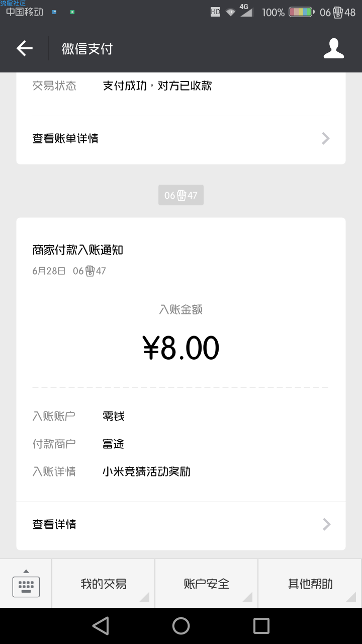This screenshot has height=644, width=362.
Task: Open the profile person icon
Action: click(x=334, y=48)
